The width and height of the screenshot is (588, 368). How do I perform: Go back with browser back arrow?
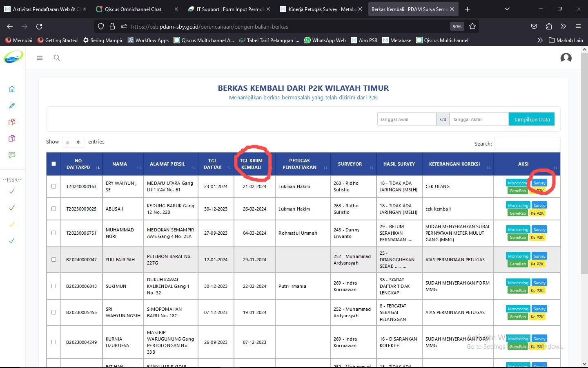(10, 27)
